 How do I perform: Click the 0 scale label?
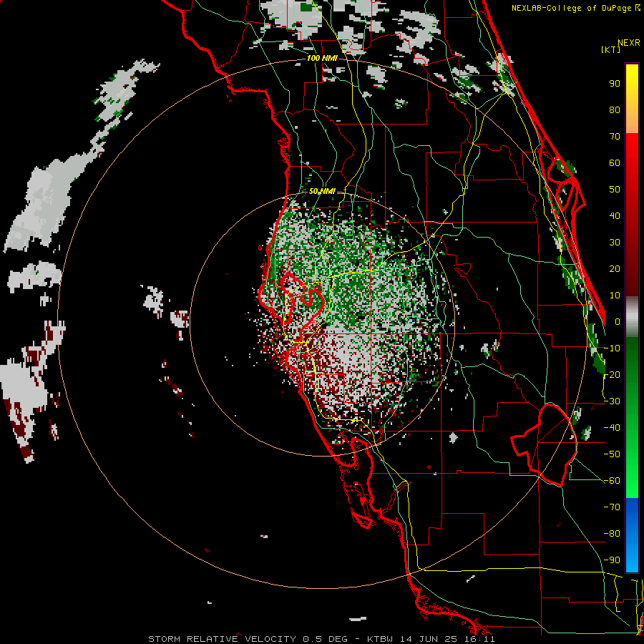pos(618,322)
